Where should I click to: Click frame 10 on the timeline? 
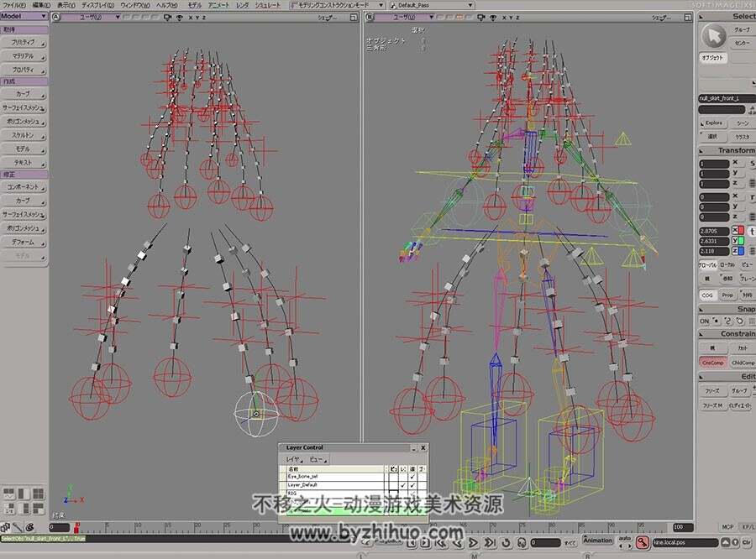click(136, 527)
